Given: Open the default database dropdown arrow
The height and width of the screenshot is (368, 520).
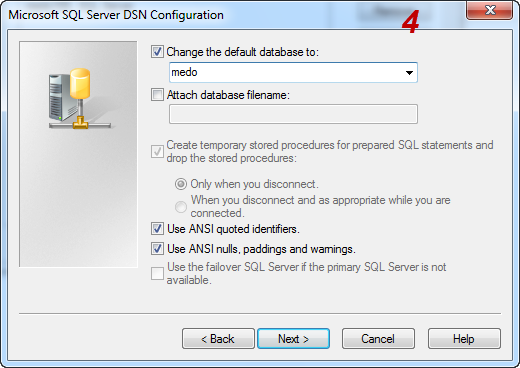Looking at the screenshot, I should coord(409,72).
